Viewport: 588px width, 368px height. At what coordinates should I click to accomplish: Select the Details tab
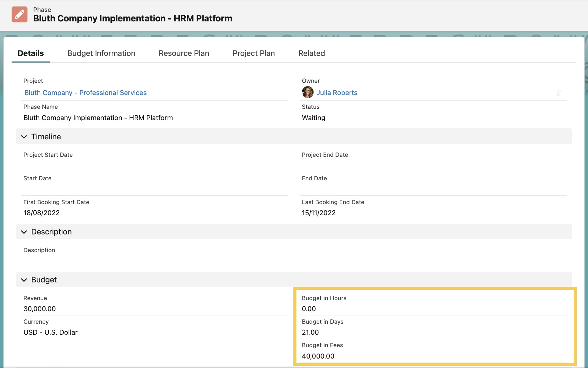pos(30,53)
